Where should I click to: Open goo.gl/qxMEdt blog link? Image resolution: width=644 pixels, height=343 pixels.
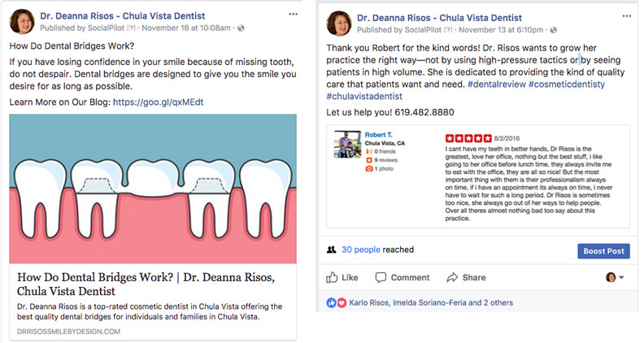pos(158,102)
